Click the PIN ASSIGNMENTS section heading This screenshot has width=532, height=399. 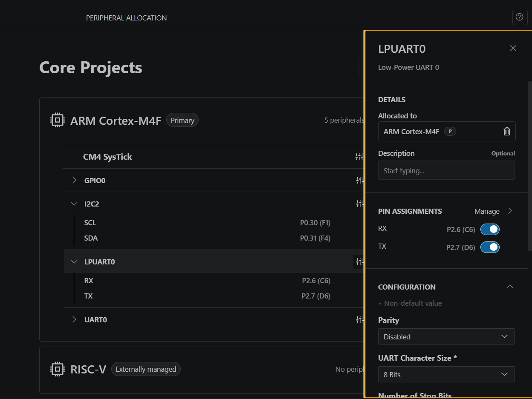[x=410, y=211]
